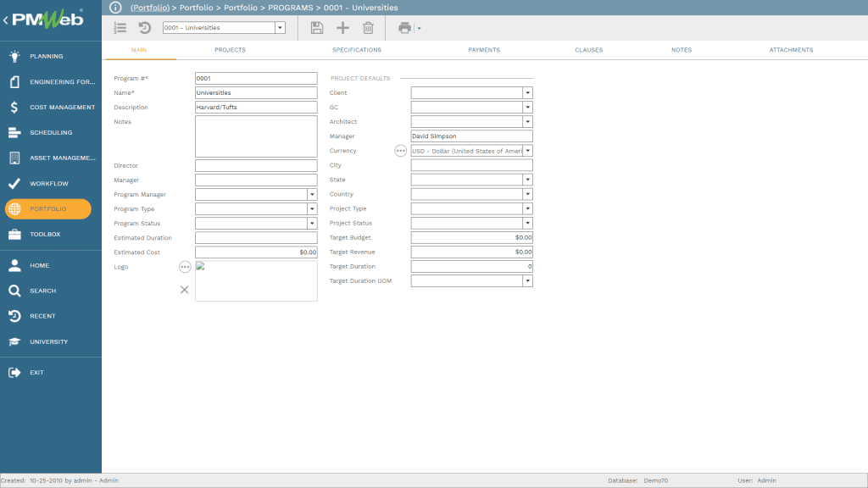This screenshot has width=868, height=488.
Task: Switch to the PROJECTS tab
Action: [230, 50]
